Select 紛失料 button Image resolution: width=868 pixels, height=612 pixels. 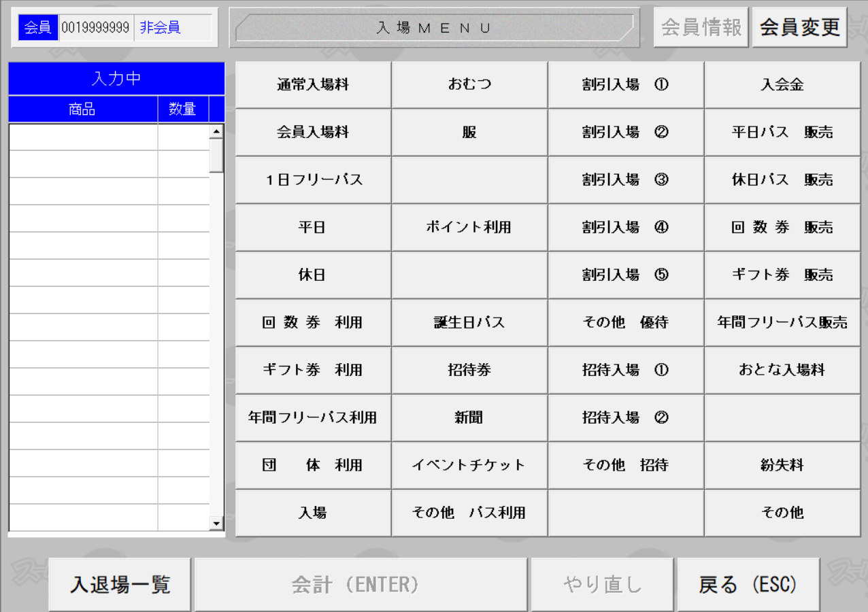(x=782, y=466)
